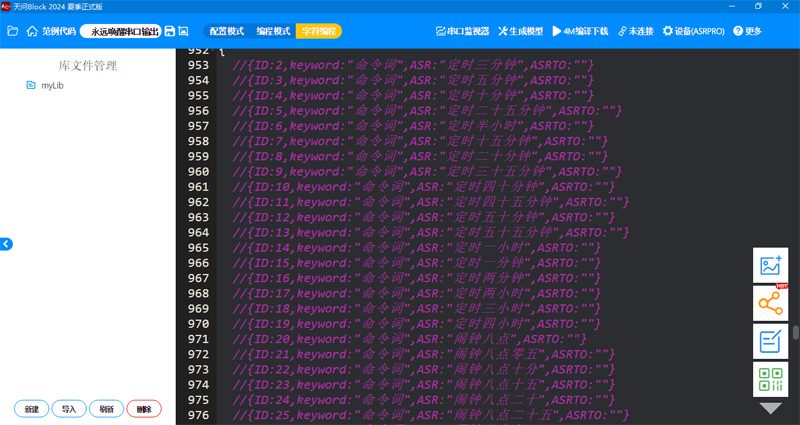Open the 更多 help menu
Viewport: 800px width, 425px height.
click(747, 31)
